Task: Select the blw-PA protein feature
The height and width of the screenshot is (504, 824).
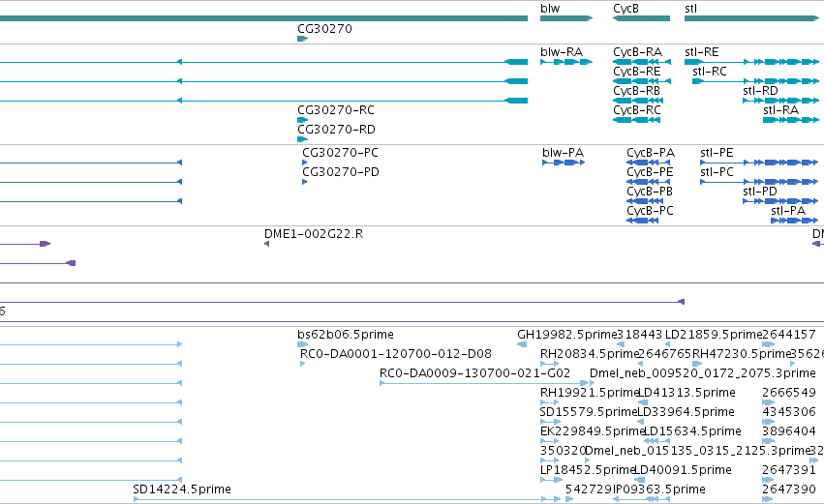Action: pos(564,163)
